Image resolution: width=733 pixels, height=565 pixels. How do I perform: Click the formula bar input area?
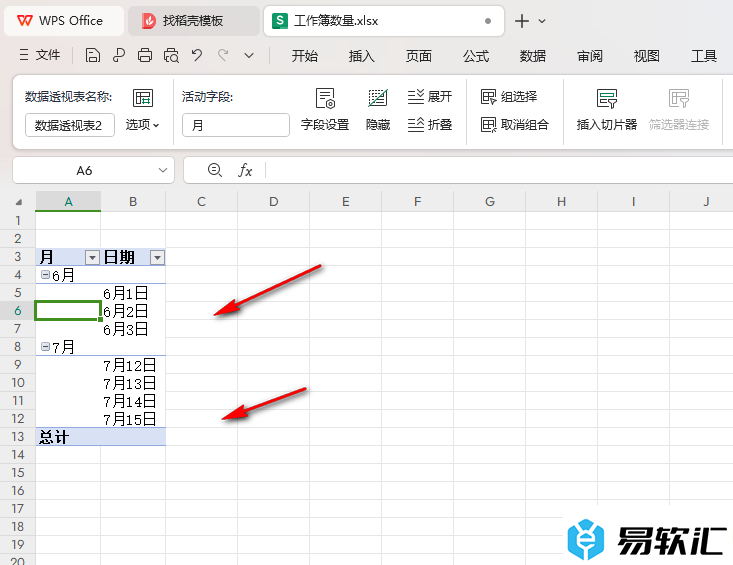[498, 170]
